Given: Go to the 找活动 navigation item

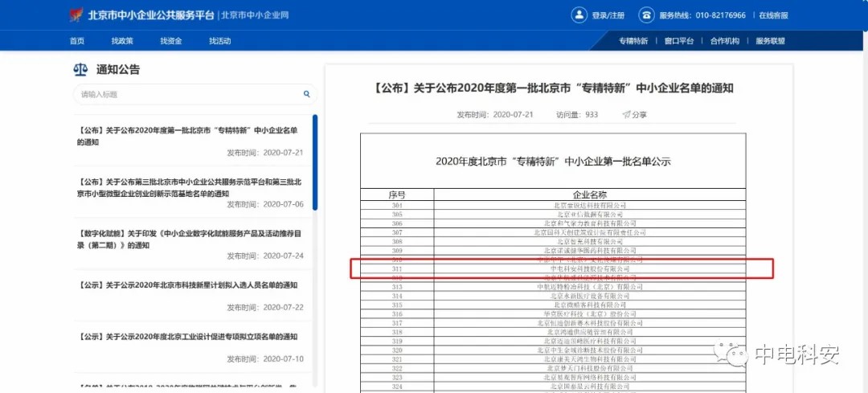Looking at the screenshot, I should 219,41.
